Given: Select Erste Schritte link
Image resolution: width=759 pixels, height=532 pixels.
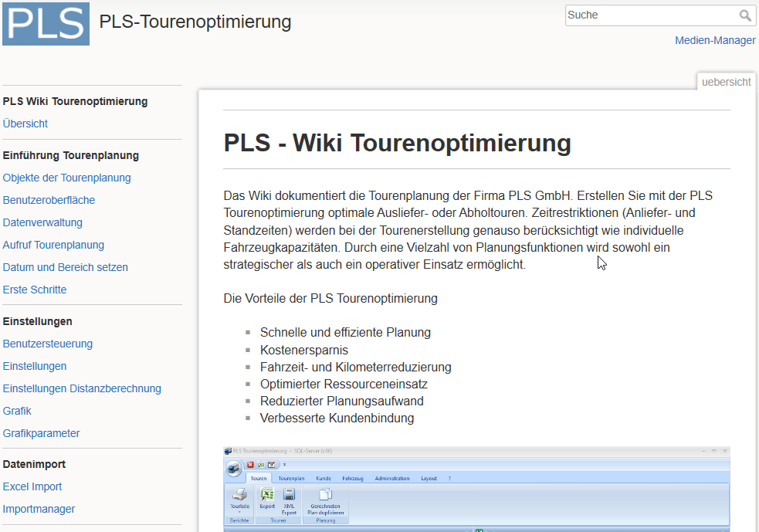Looking at the screenshot, I should [x=35, y=290].
